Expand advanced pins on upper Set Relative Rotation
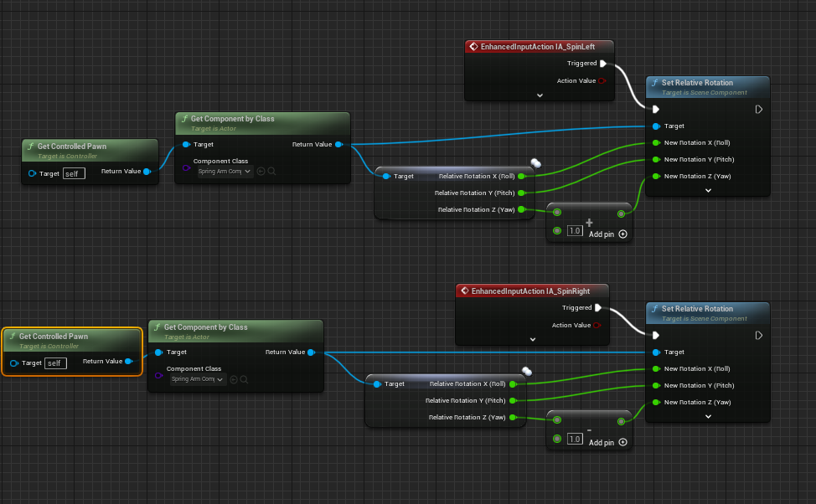Viewport: 816px width, 504px height. pyautogui.click(x=708, y=190)
